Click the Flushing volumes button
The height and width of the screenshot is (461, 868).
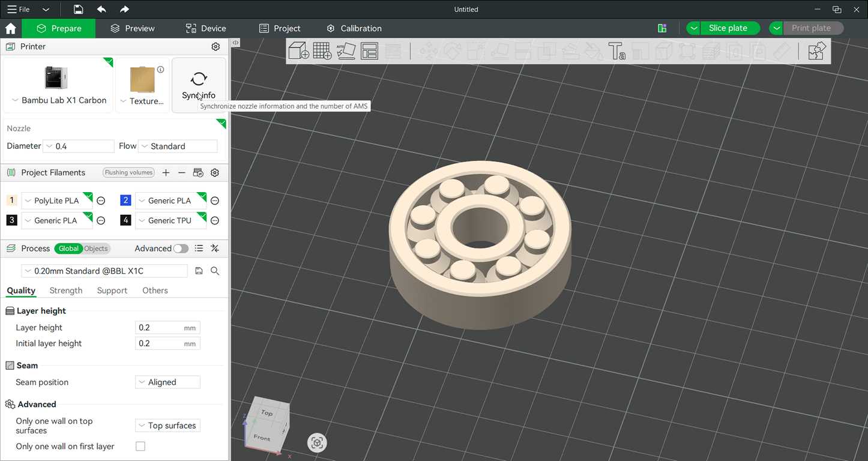[128, 172]
